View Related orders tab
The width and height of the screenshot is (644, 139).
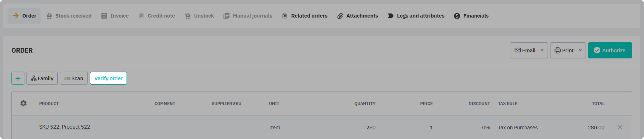pyautogui.click(x=305, y=16)
